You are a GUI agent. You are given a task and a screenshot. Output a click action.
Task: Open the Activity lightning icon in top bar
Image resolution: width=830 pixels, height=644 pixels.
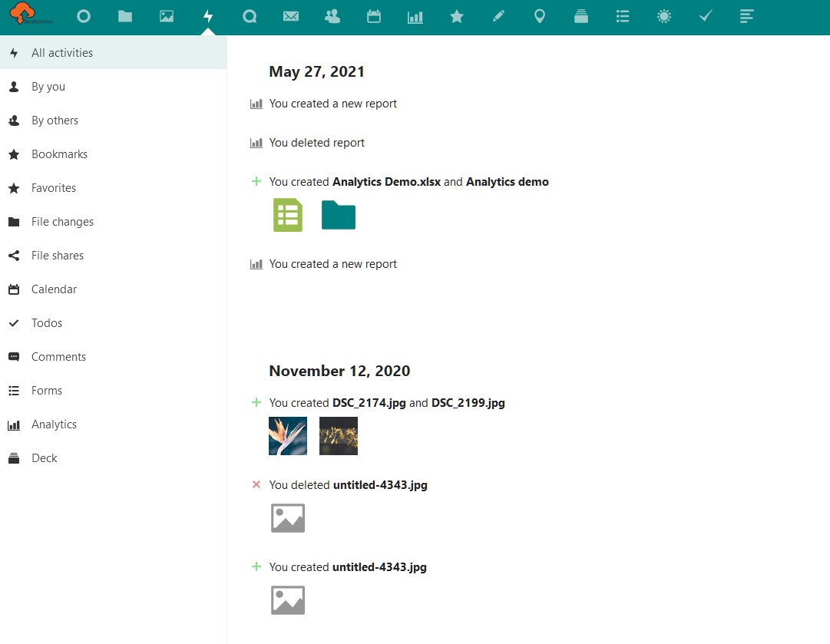tap(208, 16)
